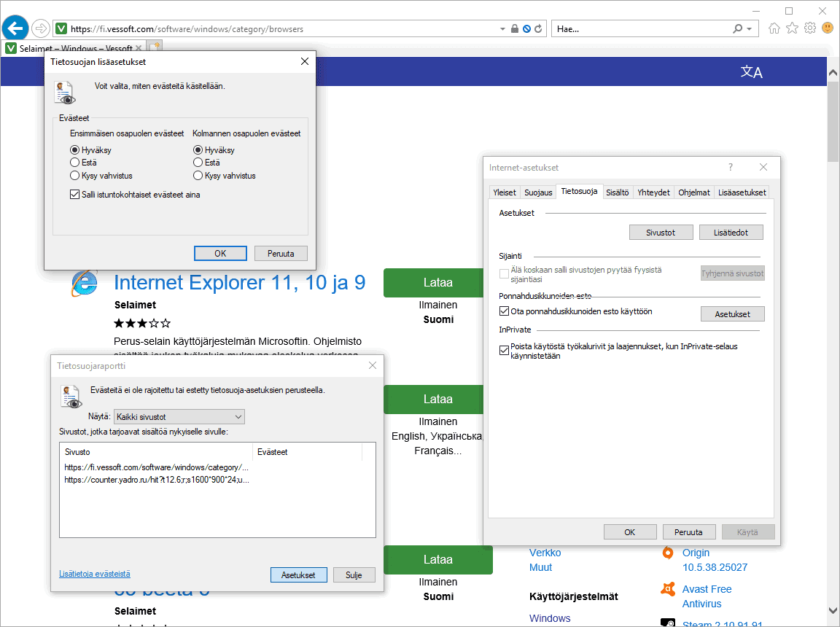
Task: Open the address bar history dropdown arrow
Action: [502, 29]
